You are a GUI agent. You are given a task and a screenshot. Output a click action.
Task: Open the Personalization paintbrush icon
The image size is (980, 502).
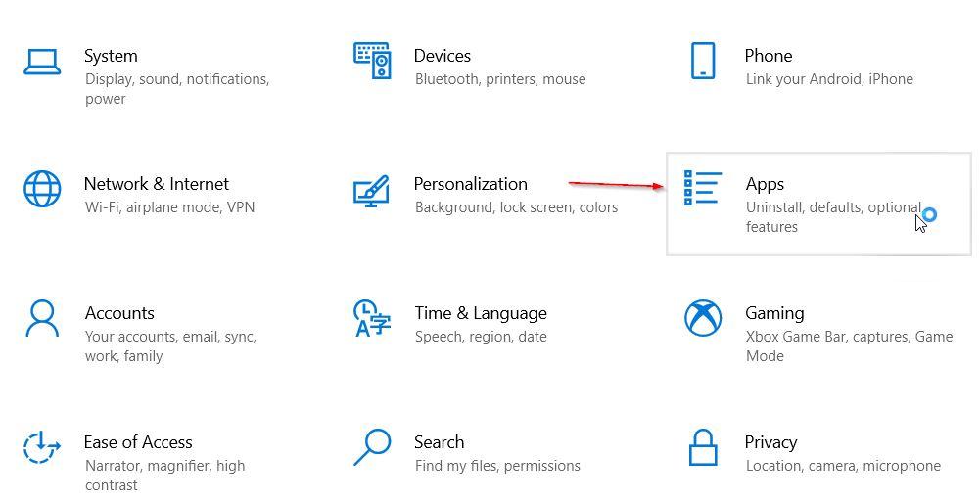tap(371, 191)
